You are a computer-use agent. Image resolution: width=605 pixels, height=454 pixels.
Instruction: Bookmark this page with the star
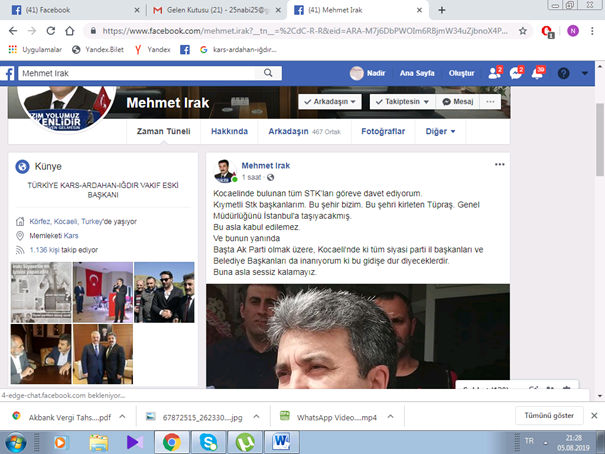click(x=522, y=31)
